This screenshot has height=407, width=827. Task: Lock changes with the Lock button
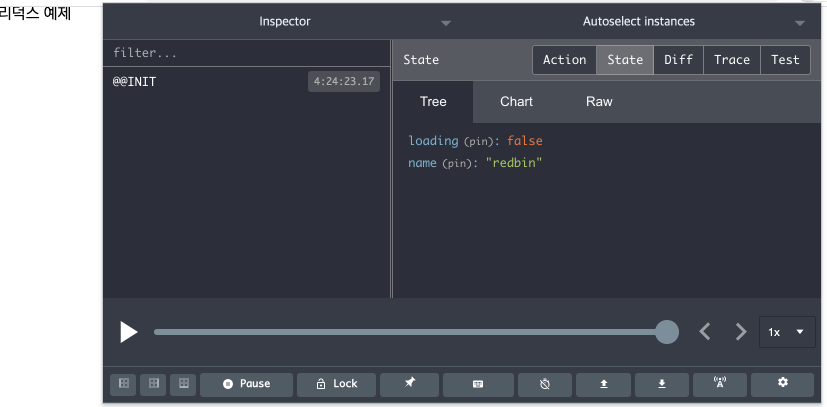point(336,384)
